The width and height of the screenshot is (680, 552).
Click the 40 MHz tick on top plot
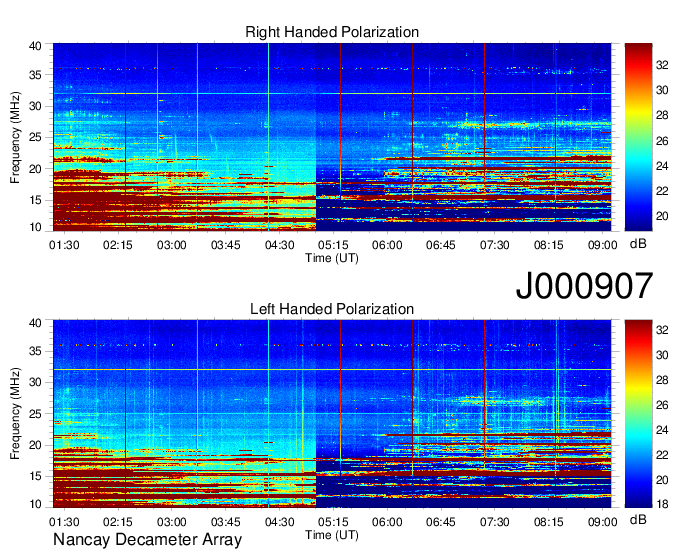tap(35, 46)
